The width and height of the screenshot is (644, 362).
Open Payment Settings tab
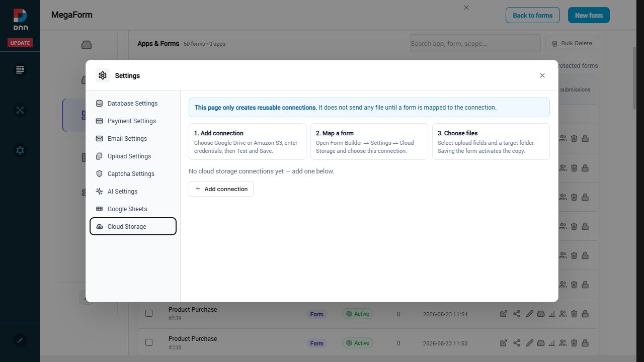point(133,121)
